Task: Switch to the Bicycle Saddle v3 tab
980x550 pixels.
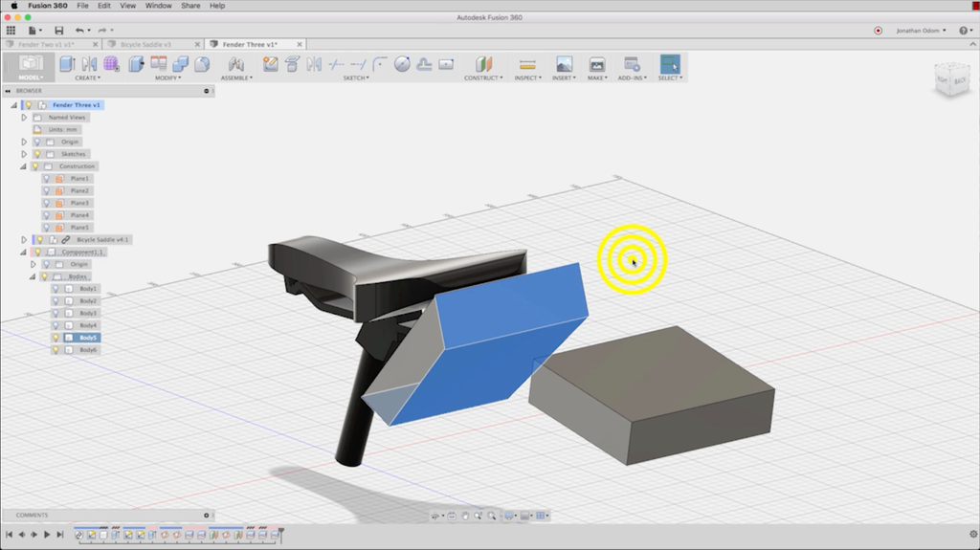Action: click(146, 44)
